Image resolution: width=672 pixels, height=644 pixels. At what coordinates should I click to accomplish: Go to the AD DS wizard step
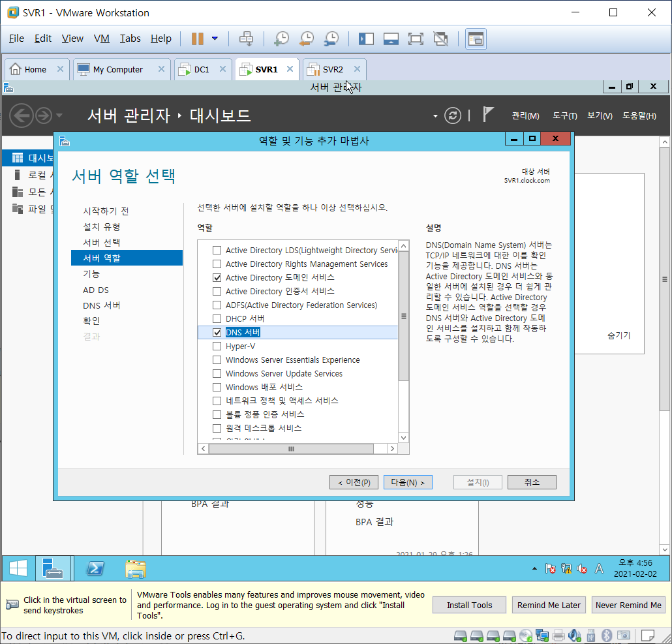point(96,290)
